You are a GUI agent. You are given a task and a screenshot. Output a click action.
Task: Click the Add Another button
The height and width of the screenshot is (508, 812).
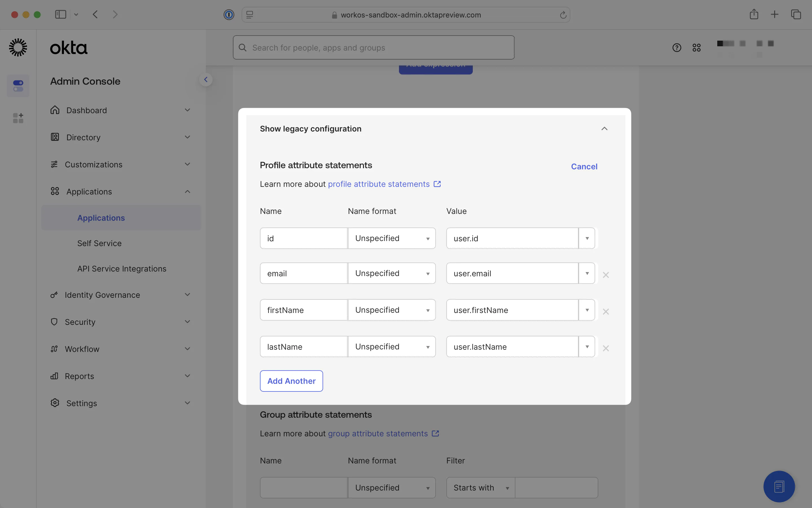[x=291, y=381]
